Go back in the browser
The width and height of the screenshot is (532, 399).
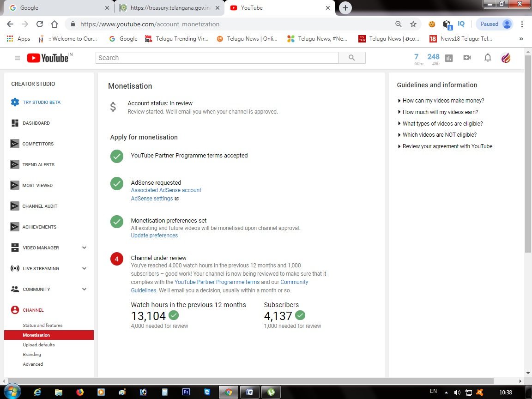coord(10,24)
